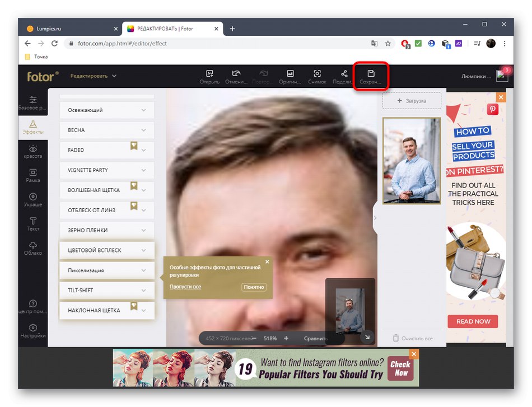Open Базовое редактирование in the sidebar
532x407 pixels.
(33, 103)
